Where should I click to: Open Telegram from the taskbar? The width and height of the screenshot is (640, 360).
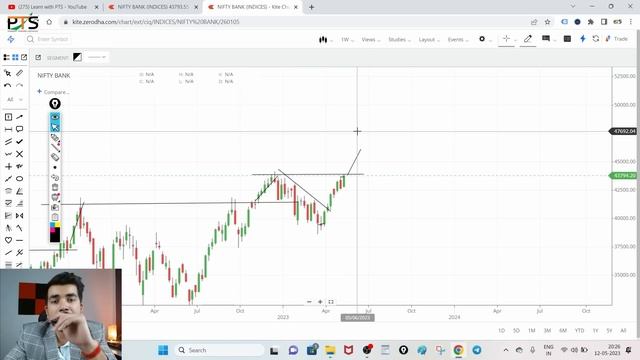coord(476,350)
